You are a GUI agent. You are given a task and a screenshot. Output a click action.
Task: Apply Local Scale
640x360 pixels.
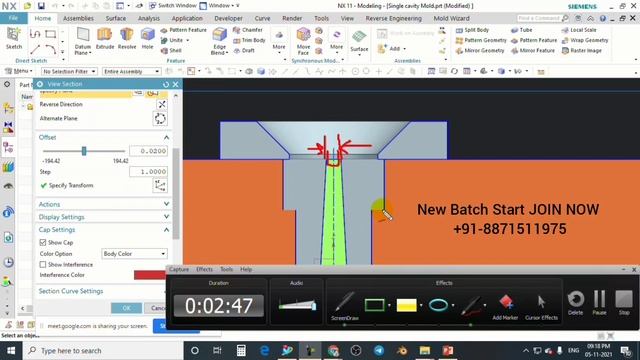tap(579, 30)
